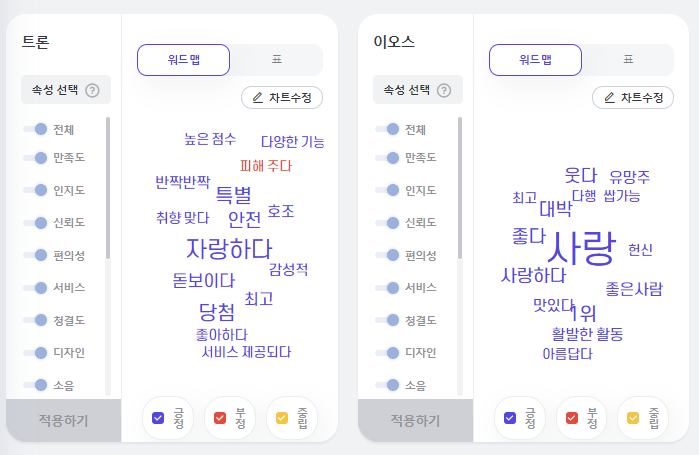
Task: Uncheck the yellow 중립 checkbox in 이오스 panel
Action: (x=633, y=418)
